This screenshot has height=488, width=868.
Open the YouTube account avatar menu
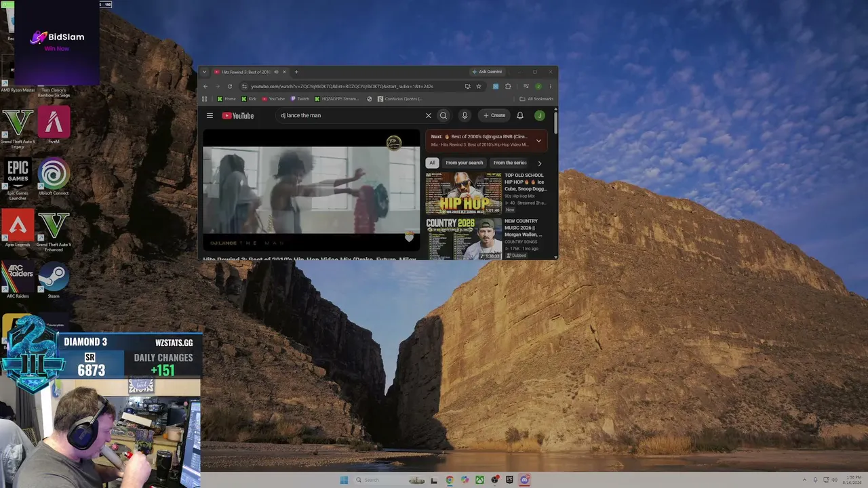pos(540,115)
